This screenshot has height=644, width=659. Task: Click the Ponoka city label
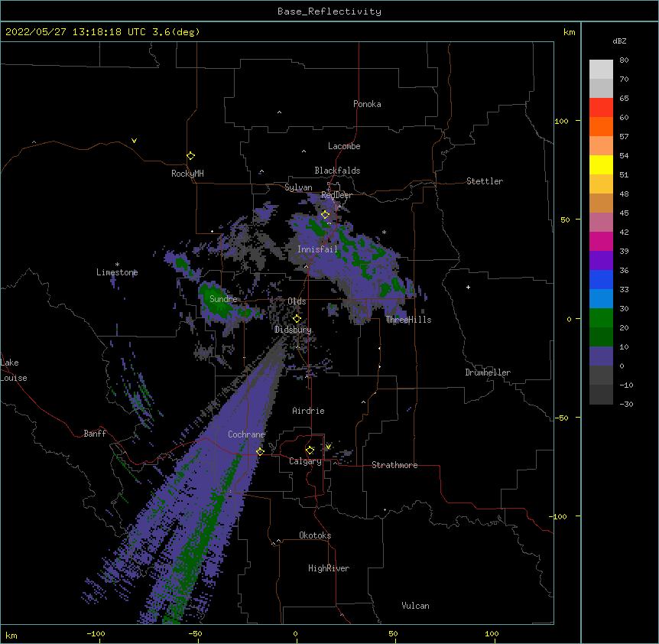click(367, 104)
